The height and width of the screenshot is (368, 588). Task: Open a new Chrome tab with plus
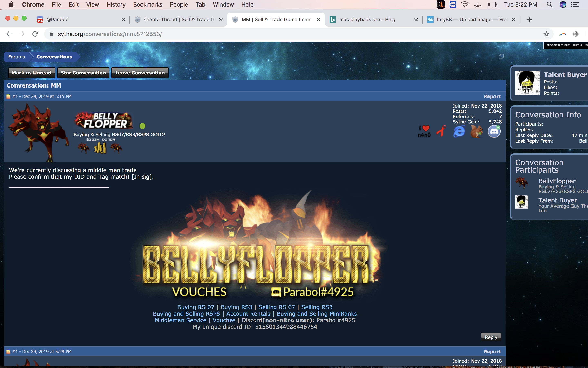click(529, 19)
